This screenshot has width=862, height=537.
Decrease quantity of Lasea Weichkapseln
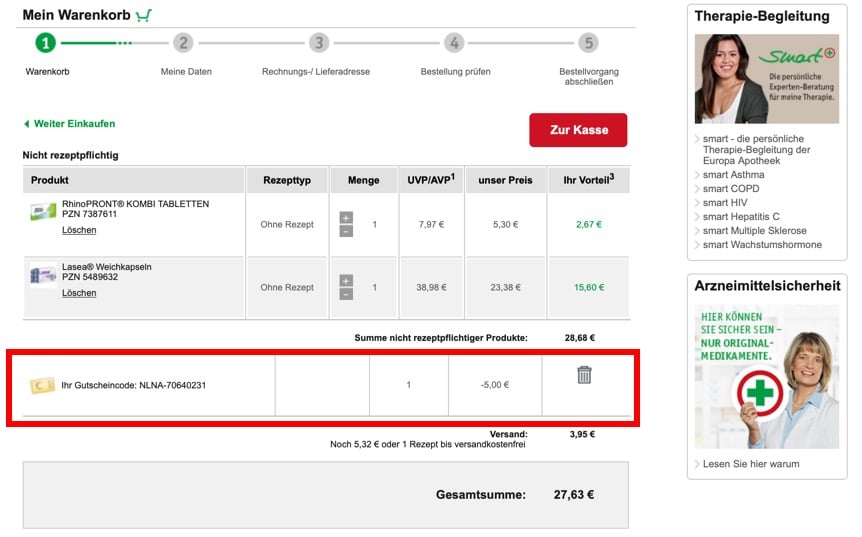[346, 295]
